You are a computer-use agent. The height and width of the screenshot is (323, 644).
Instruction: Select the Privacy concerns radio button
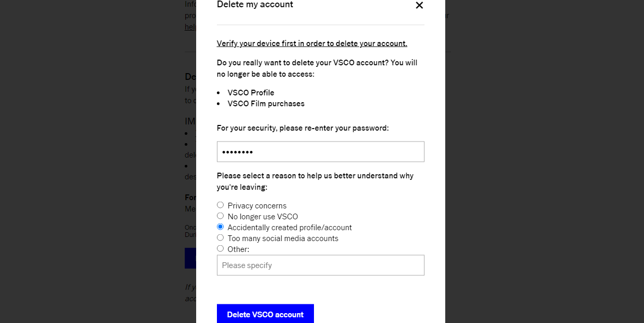[220, 205]
